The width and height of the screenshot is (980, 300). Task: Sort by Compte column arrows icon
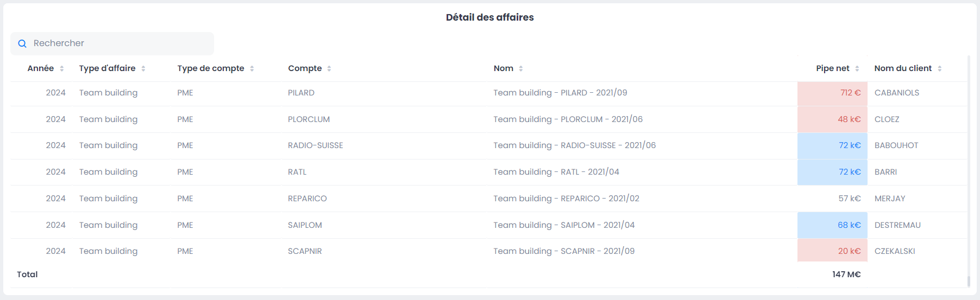329,68
